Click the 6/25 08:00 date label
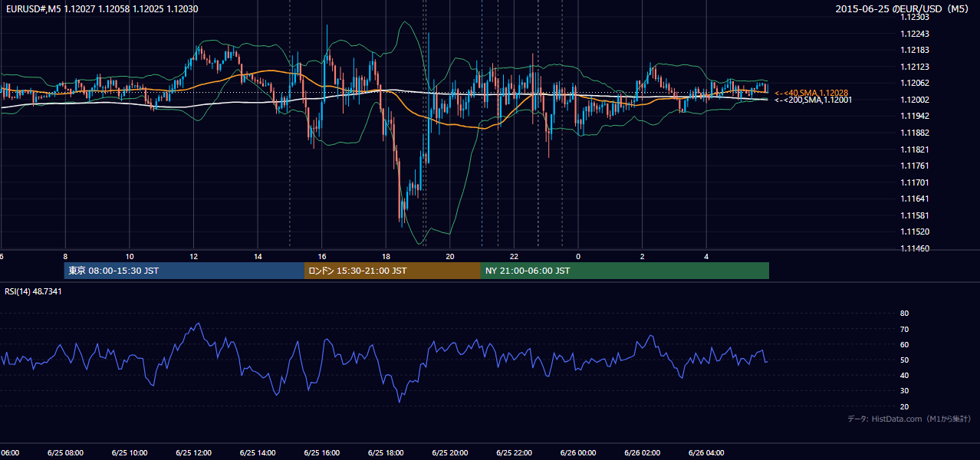 pyautogui.click(x=65, y=453)
